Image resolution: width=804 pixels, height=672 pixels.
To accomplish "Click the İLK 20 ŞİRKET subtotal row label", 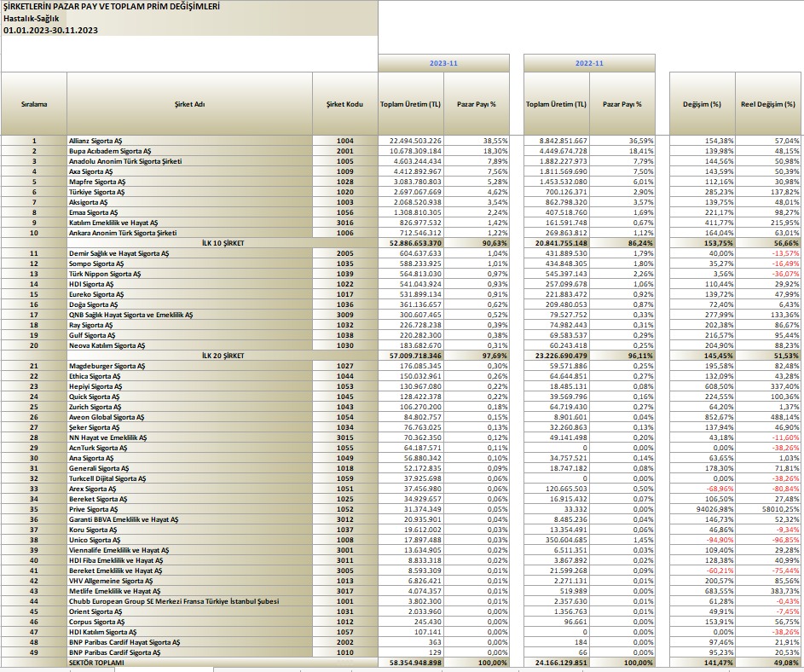I will 223,356.
